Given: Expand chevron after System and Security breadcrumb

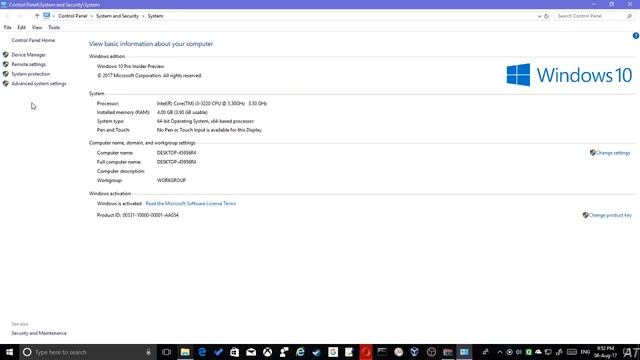Looking at the screenshot, I should coord(143,16).
